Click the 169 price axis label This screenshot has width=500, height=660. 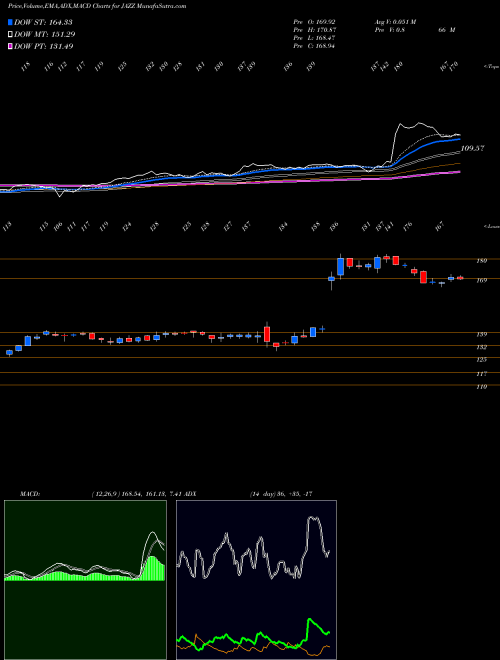pos(481,280)
